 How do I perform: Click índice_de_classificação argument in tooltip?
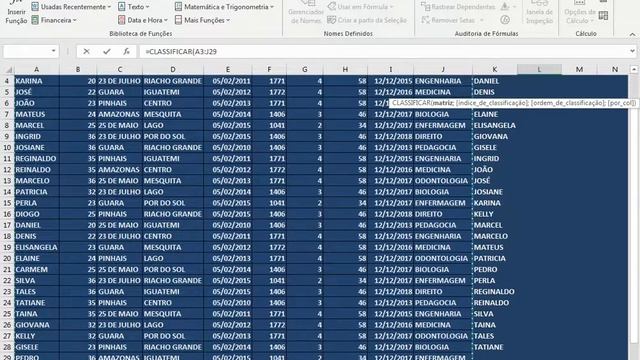tap(491, 103)
